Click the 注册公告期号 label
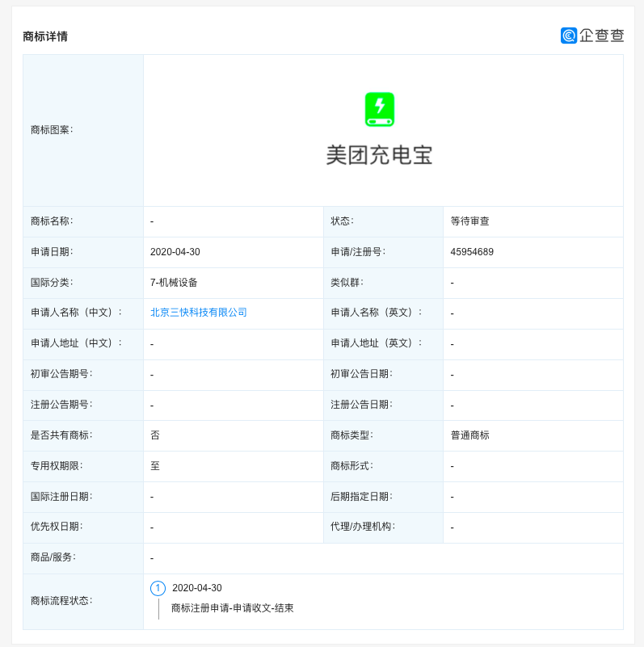The width and height of the screenshot is (644, 647). [x=61, y=405]
